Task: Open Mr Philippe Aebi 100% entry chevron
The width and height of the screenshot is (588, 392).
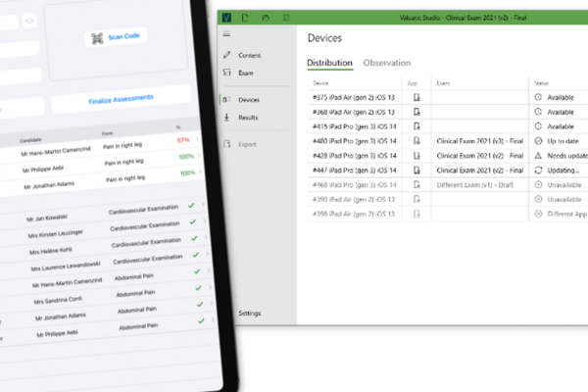Action: (x=199, y=155)
